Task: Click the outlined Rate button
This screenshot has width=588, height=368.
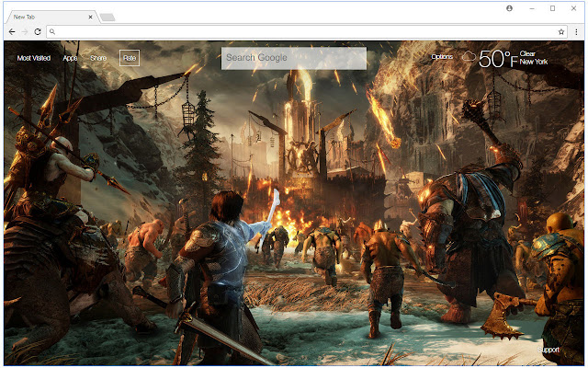Action: (x=130, y=58)
